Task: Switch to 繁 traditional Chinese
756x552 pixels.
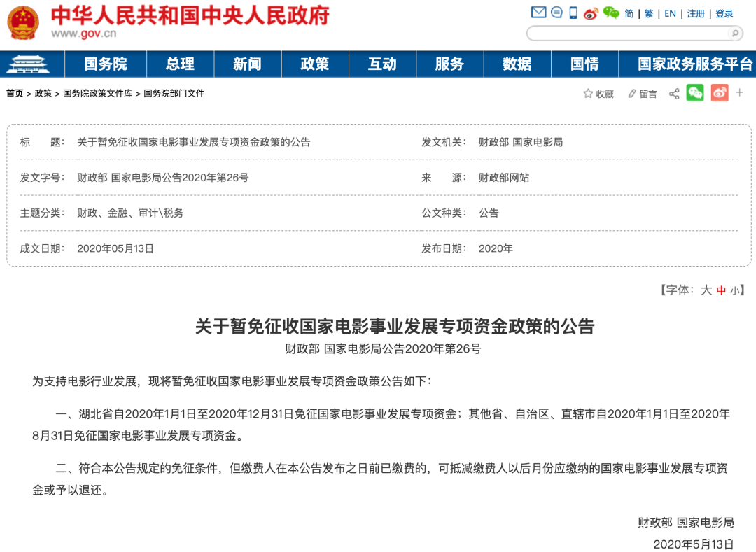Action: tap(649, 14)
